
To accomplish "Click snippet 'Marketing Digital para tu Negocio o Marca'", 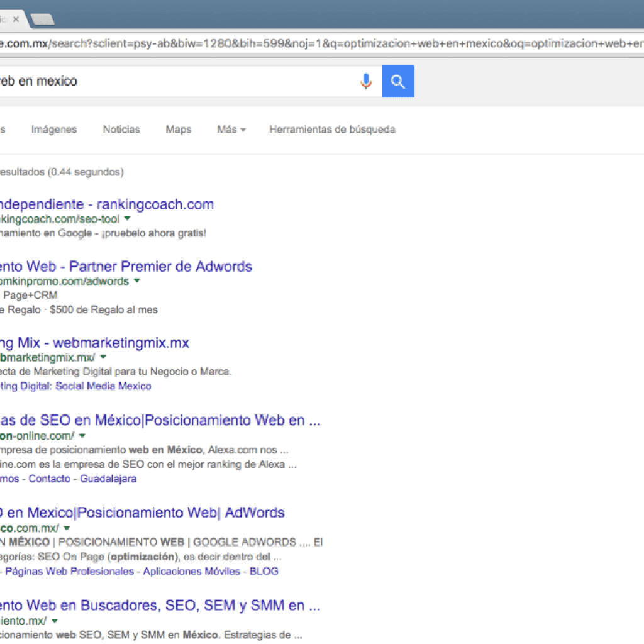I will point(131,372).
